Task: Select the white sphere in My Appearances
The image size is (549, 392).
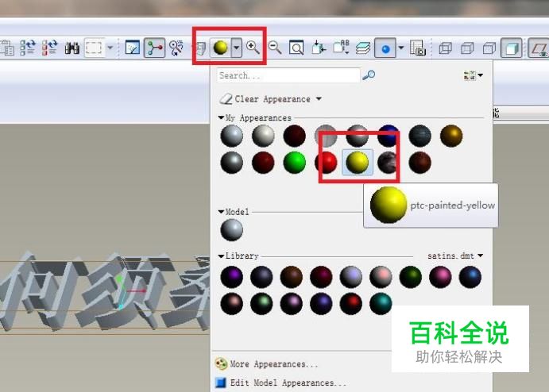Action: 263,136
